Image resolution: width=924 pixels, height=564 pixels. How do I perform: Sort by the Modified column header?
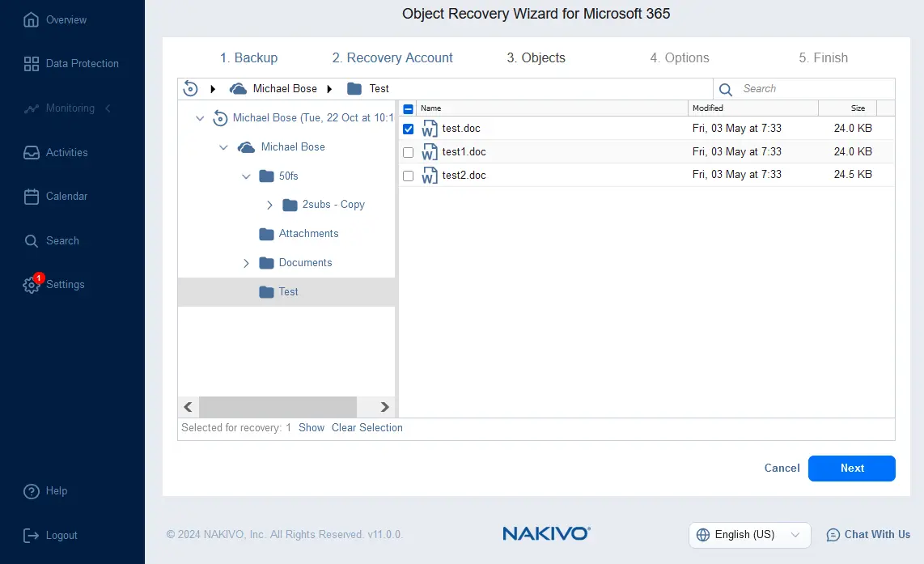tap(752, 108)
